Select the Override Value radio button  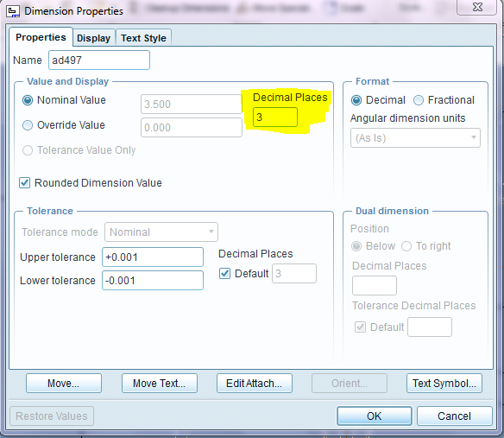(28, 125)
